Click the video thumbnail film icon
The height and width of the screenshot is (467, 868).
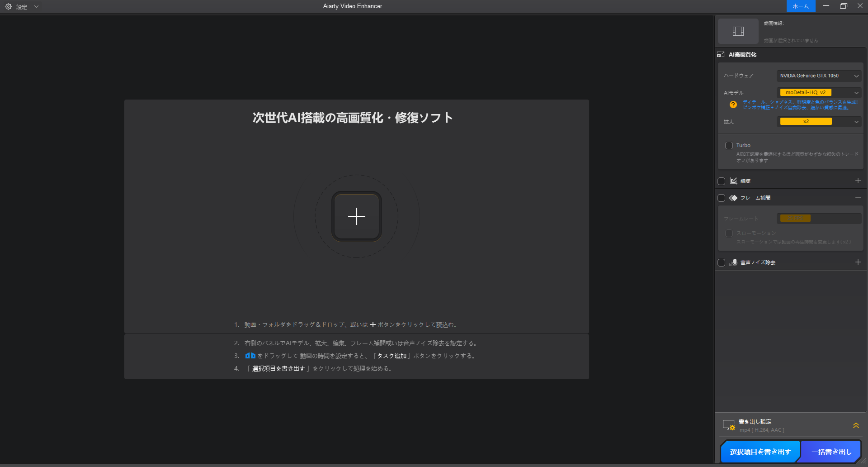click(738, 31)
